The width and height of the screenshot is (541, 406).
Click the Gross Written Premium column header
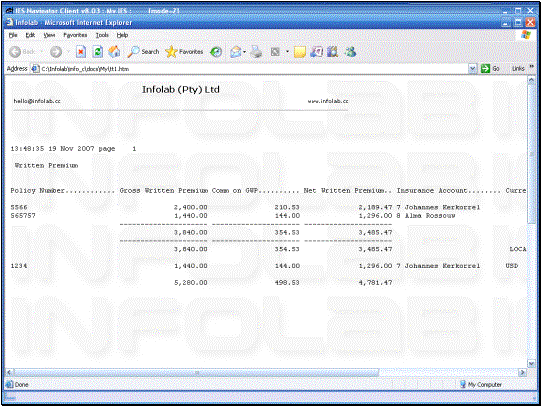tap(164, 190)
